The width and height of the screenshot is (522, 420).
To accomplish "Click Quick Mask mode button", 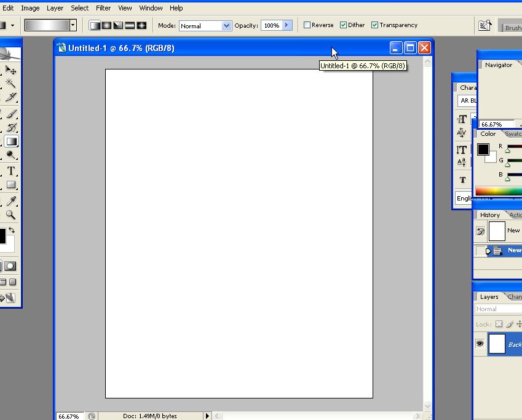I will [x=10, y=266].
